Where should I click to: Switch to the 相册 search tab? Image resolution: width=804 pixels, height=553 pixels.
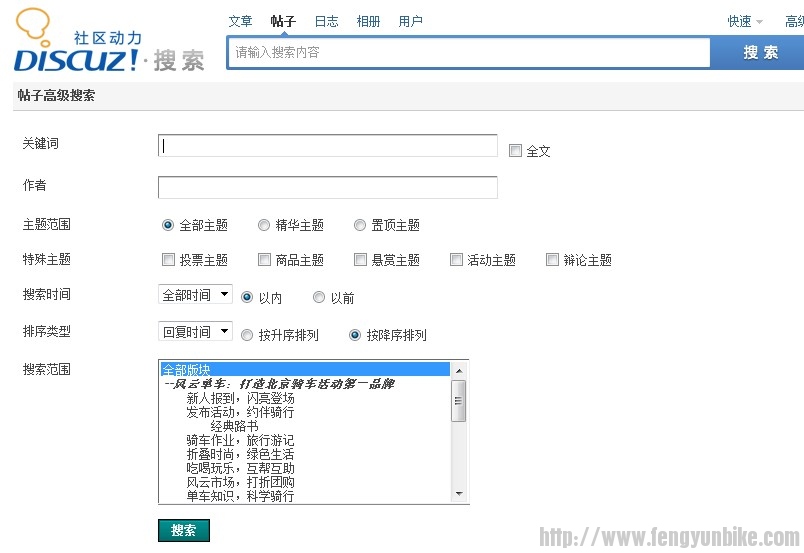click(x=368, y=22)
